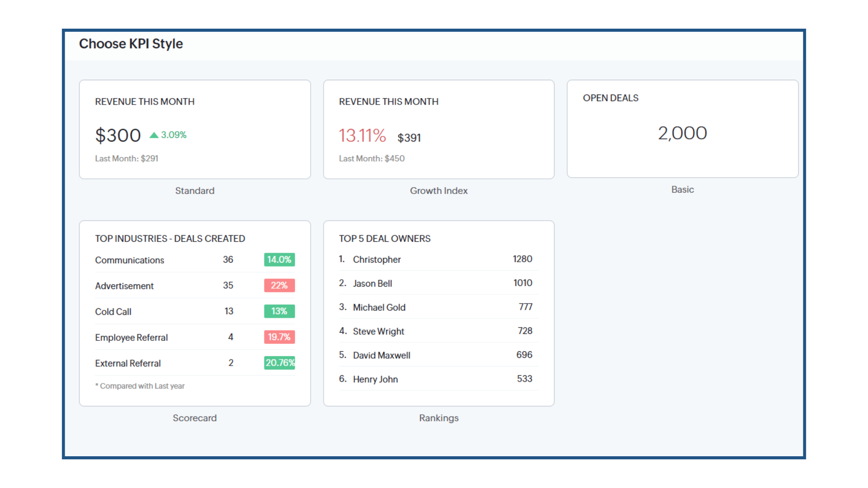Click the red 13.11% value
Screen dimensions: 868x488
pyautogui.click(x=362, y=136)
